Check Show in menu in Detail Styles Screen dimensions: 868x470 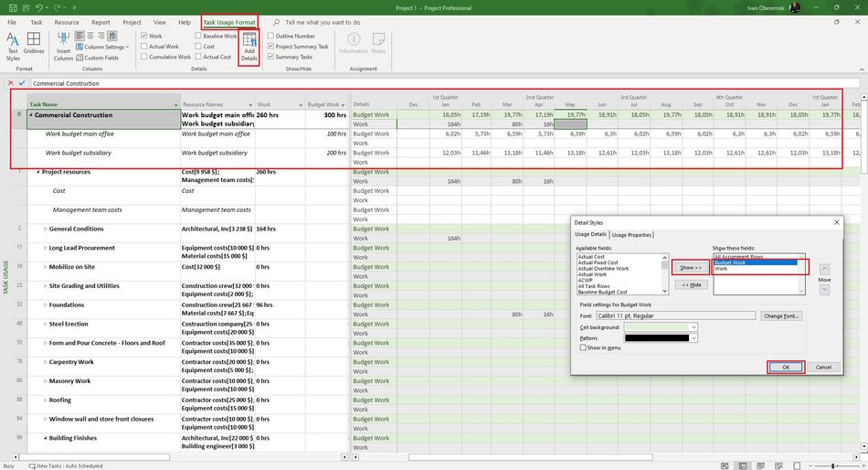(x=583, y=347)
